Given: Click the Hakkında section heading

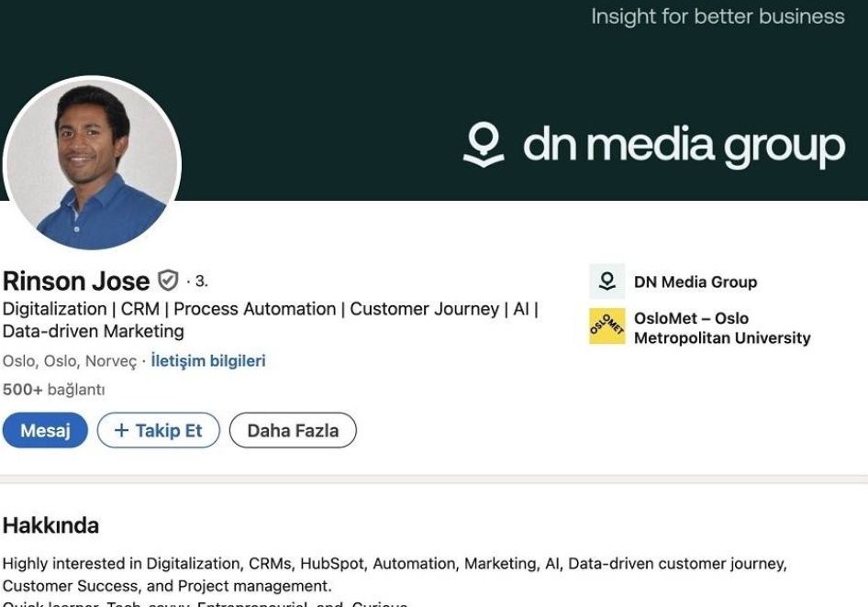Looking at the screenshot, I should [50, 525].
